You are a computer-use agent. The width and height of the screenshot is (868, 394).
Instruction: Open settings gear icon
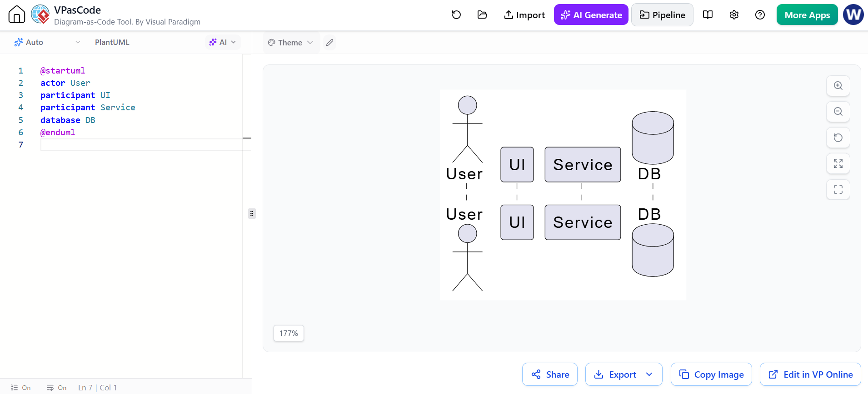734,15
